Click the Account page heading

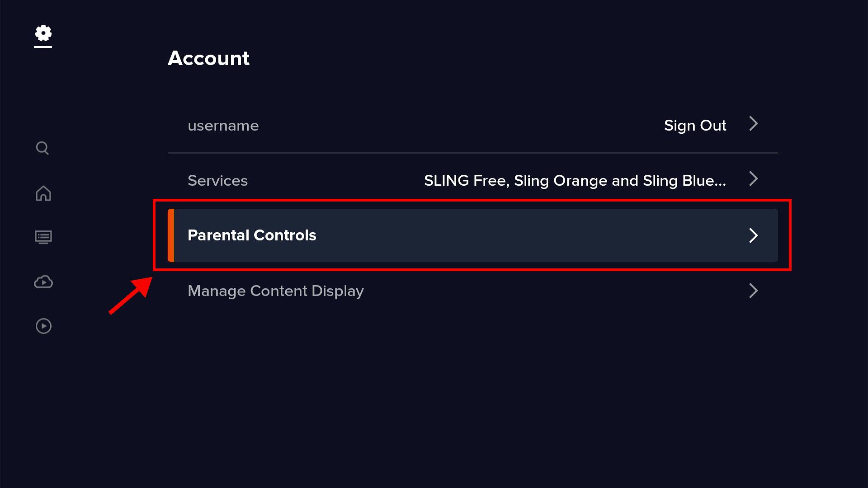(208, 58)
